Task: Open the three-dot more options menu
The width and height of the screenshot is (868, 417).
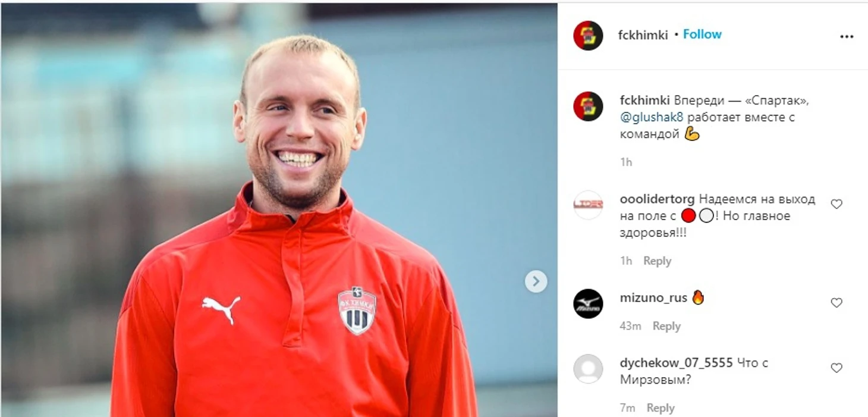Action: [847, 36]
